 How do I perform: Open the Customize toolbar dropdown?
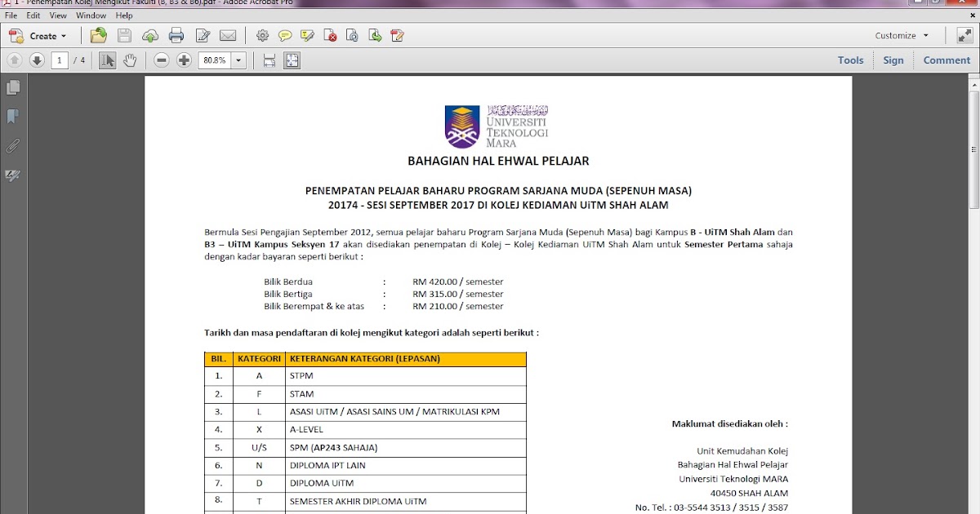coord(902,36)
